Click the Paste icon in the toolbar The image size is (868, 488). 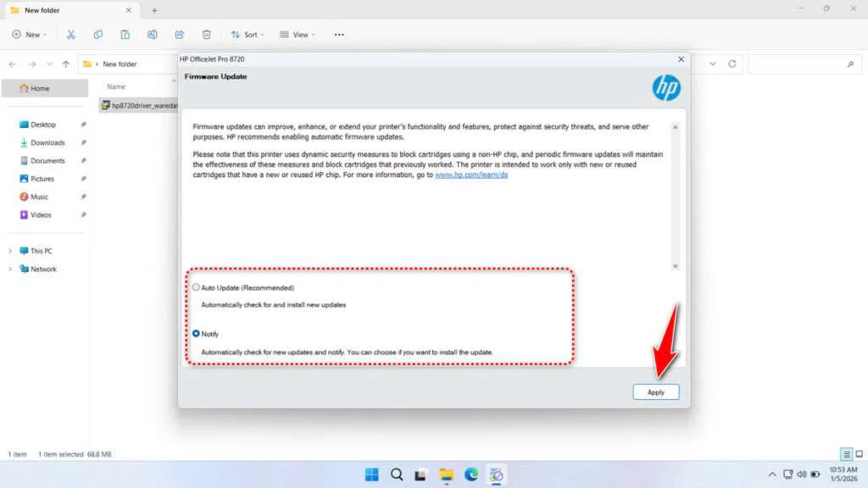(x=125, y=34)
